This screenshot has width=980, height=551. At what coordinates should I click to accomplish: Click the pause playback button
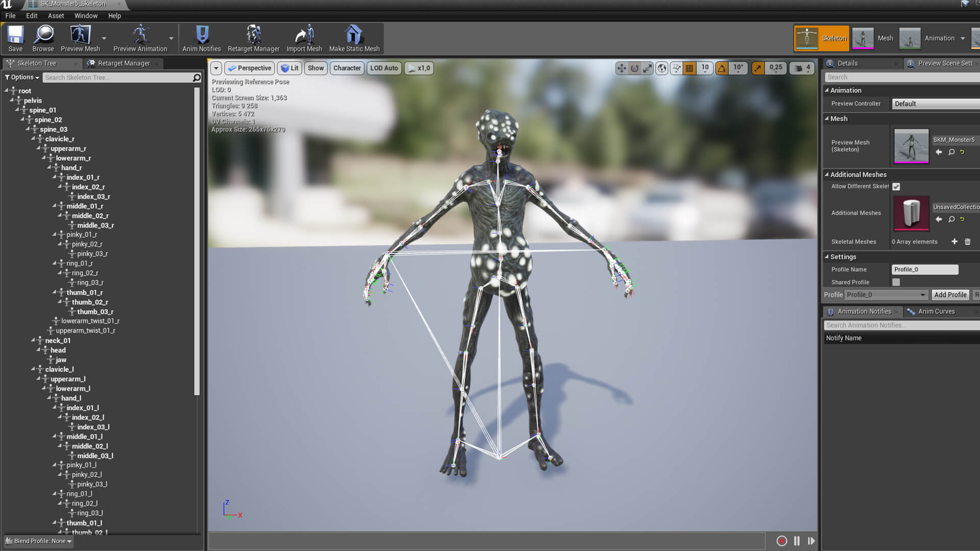point(797,541)
